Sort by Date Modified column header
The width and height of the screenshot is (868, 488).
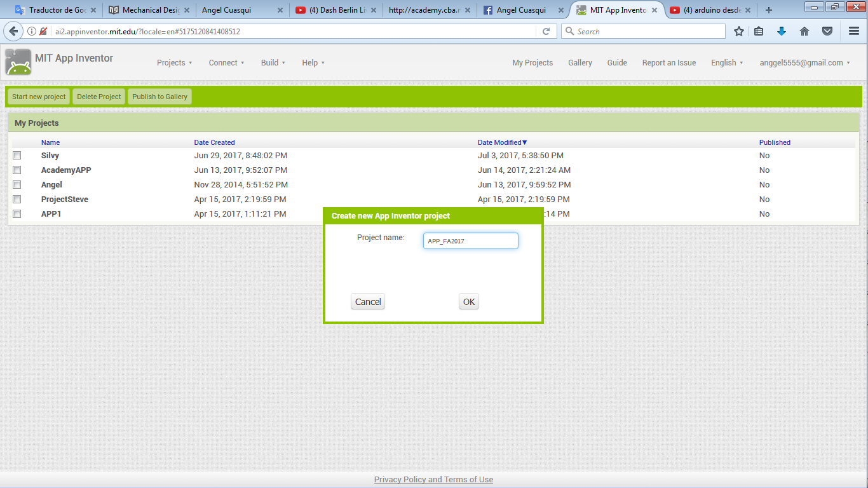point(502,142)
